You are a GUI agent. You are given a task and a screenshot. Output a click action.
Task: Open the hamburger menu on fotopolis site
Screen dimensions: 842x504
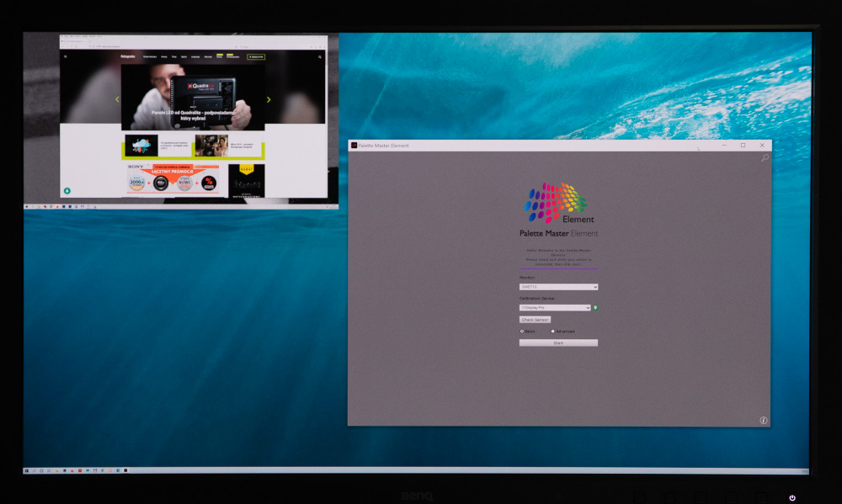66,56
